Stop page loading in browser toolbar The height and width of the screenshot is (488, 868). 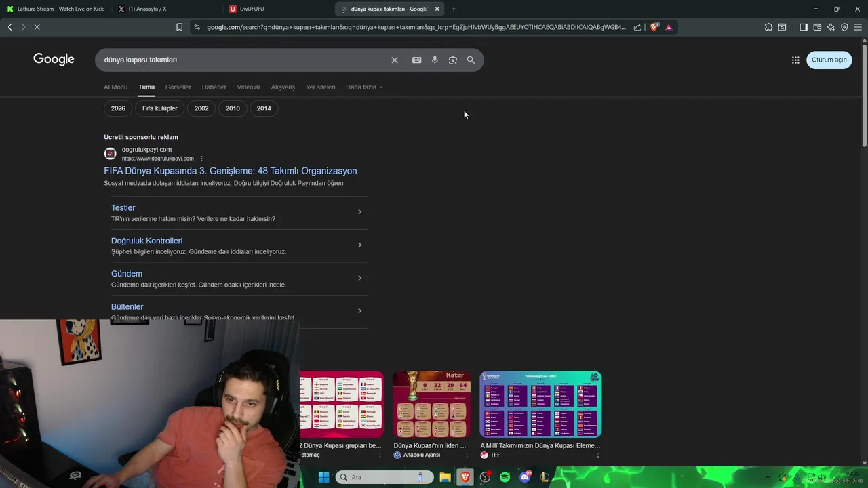coord(37,27)
